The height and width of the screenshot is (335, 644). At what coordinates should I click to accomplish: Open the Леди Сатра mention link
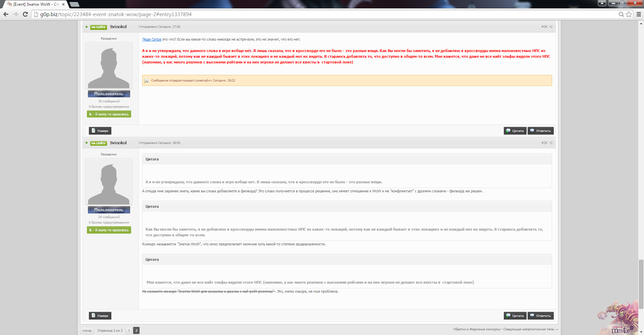(152, 40)
